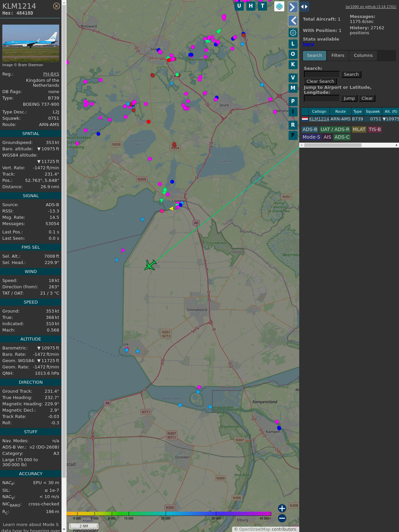Click the UAT / ADS-R legend label

335,130
